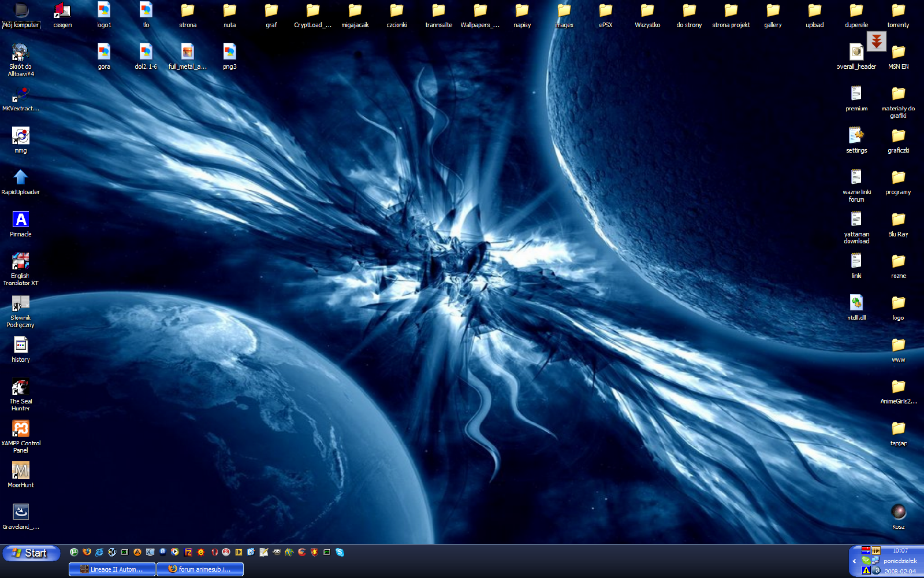Click the green Skype status tray icon
Screen dimensions: 924x578
[x=866, y=560]
